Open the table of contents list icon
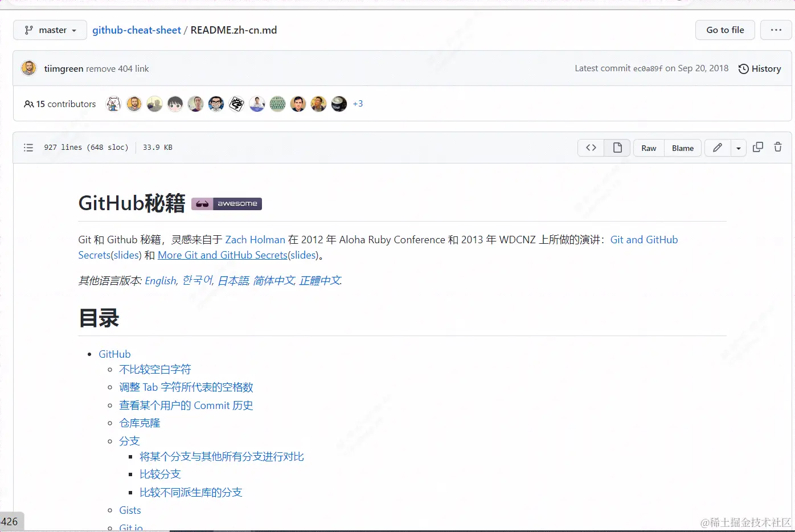Image resolution: width=795 pixels, height=532 pixels. (28, 148)
